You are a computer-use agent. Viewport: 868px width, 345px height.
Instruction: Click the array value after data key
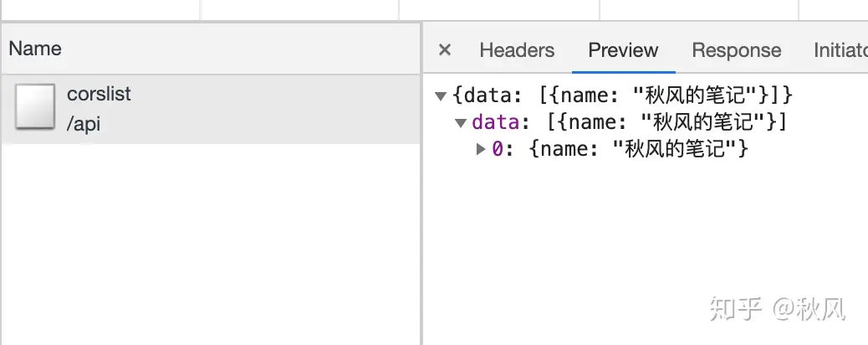667,122
